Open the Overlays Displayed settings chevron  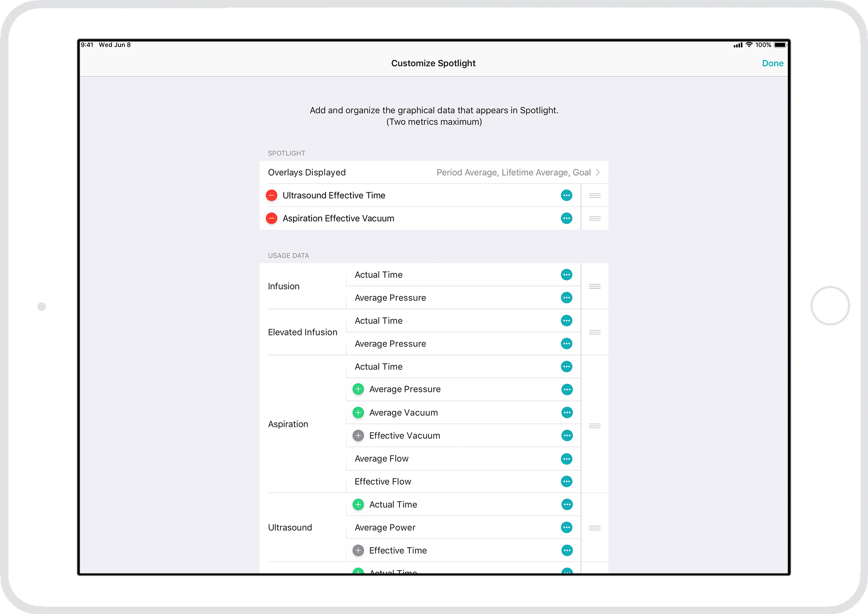click(x=598, y=172)
